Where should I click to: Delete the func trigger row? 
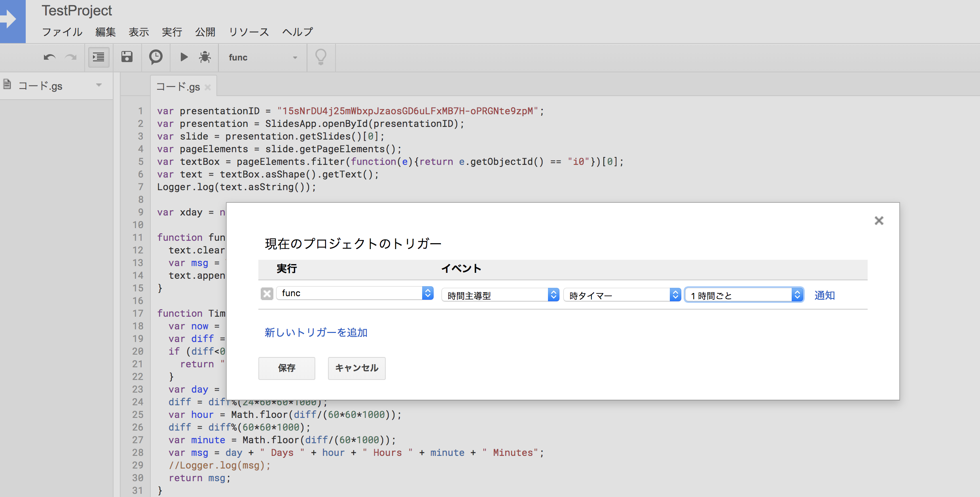pyautogui.click(x=267, y=293)
